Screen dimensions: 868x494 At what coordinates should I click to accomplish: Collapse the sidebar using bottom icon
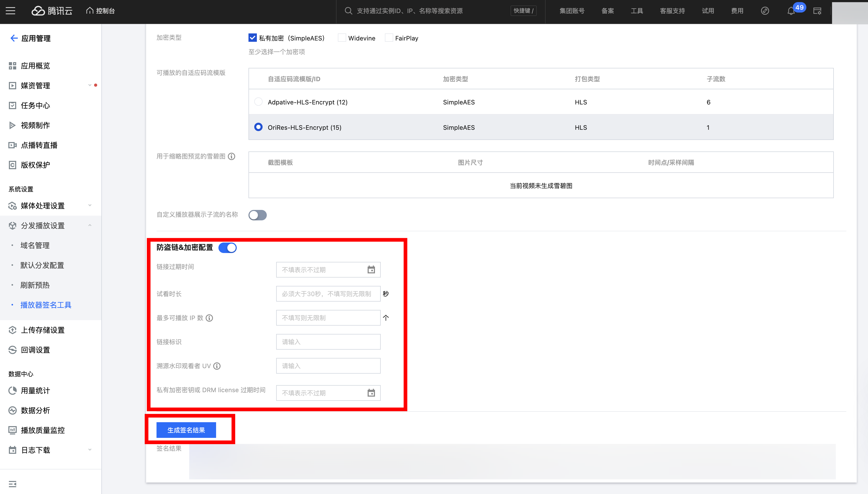click(13, 484)
